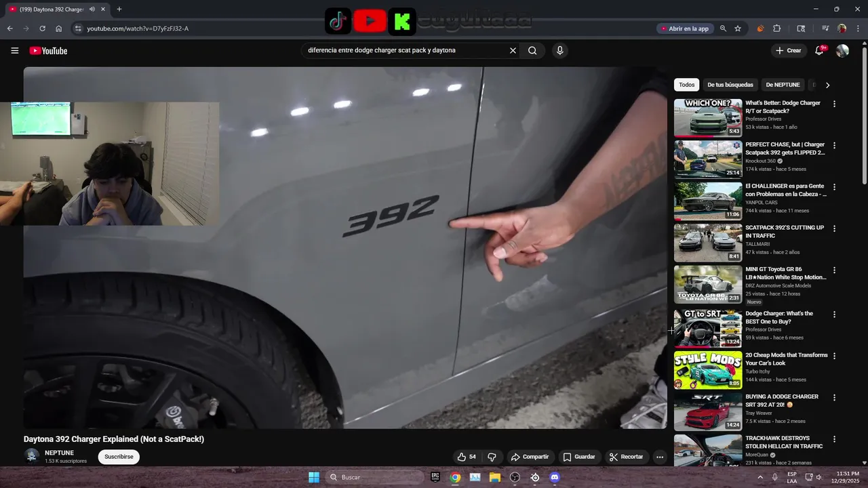Select De tus búsquedas chip

tap(730, 85)
